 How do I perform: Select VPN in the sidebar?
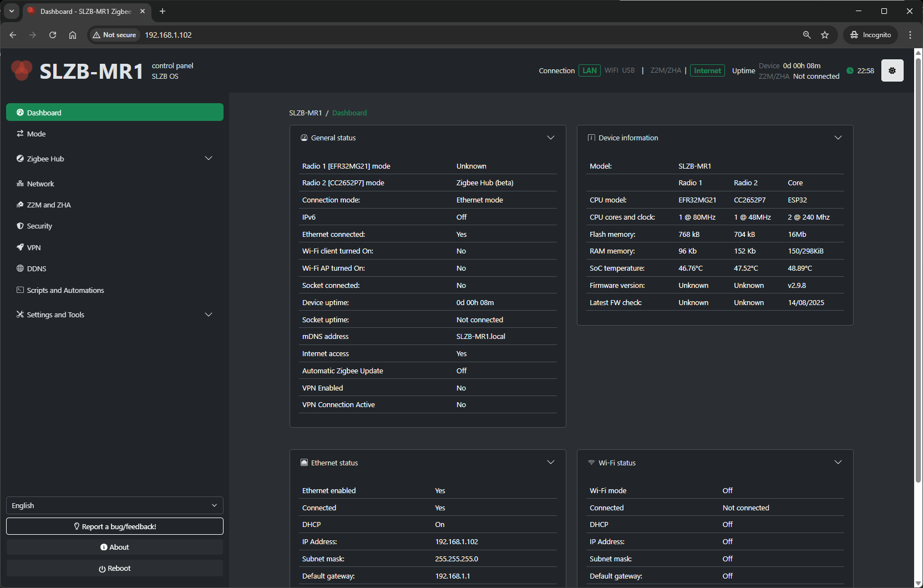pos(34,247)
